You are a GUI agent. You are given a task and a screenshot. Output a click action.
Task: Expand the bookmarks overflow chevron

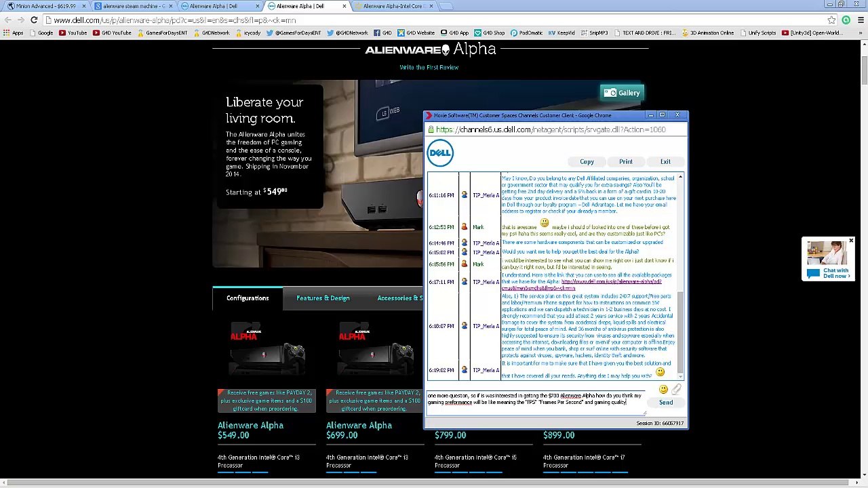[x=859, y=33]
